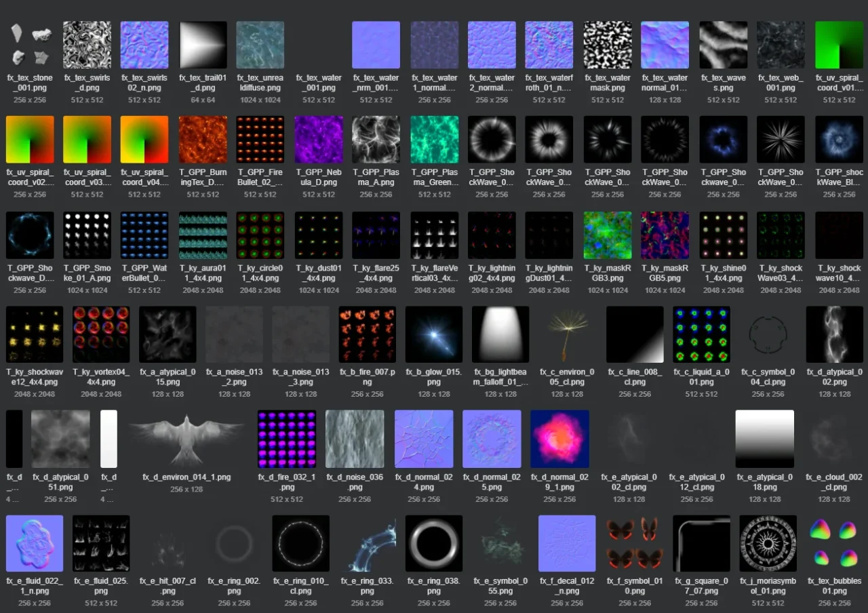Click the fx_tex_trail01_d.png gradient thumbnail
Image resolution: width=868 pixels, height=613 pixels.
pos(203,45)
